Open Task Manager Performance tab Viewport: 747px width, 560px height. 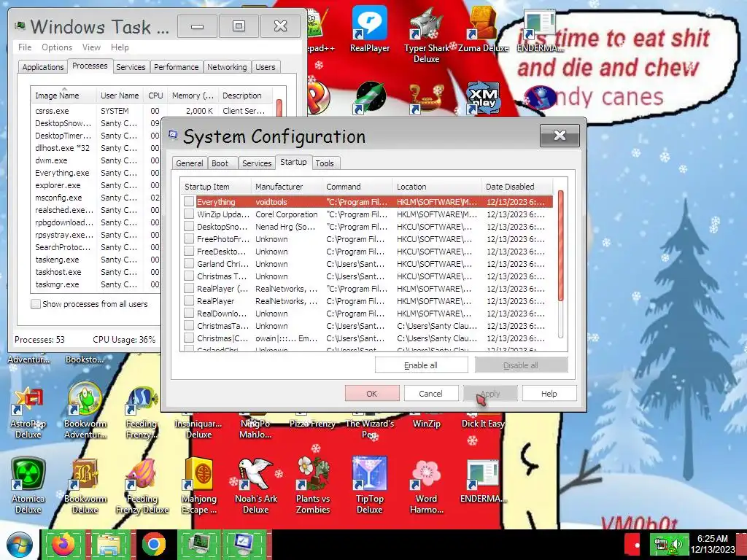pos(177,66)
